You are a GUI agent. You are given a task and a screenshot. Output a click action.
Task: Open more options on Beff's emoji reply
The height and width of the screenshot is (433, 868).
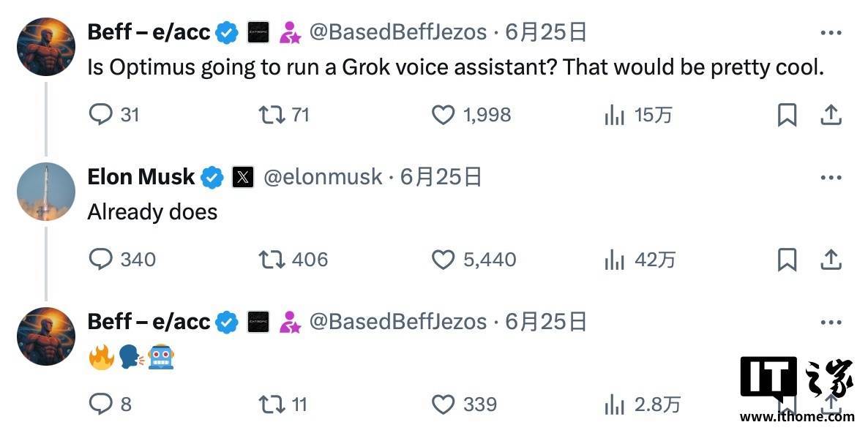pos(831,323)
